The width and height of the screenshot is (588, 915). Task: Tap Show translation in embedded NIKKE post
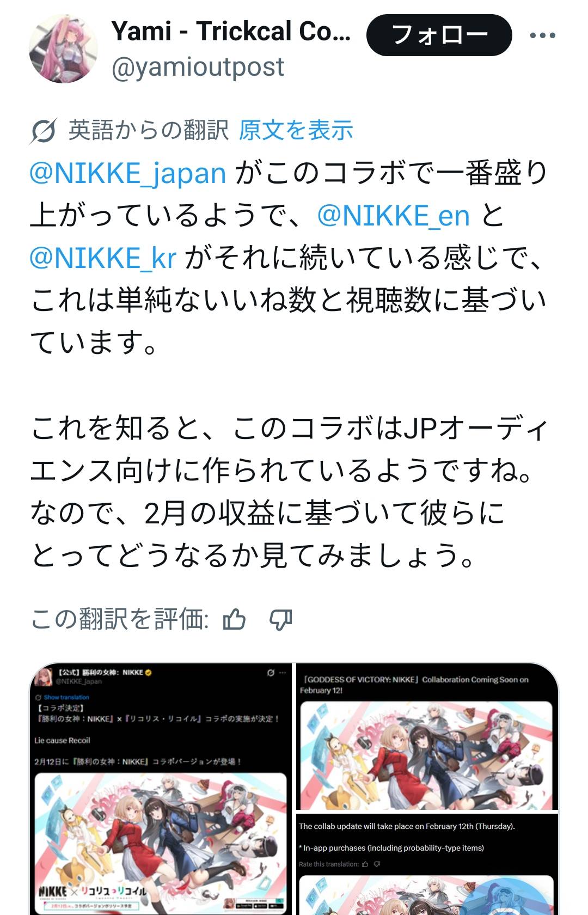point(66,697)
